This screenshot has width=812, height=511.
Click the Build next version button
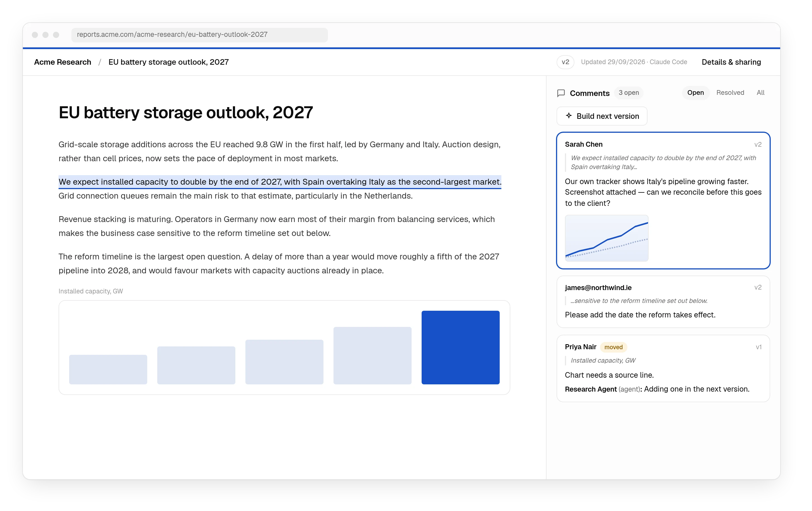(x=601, y=116)
